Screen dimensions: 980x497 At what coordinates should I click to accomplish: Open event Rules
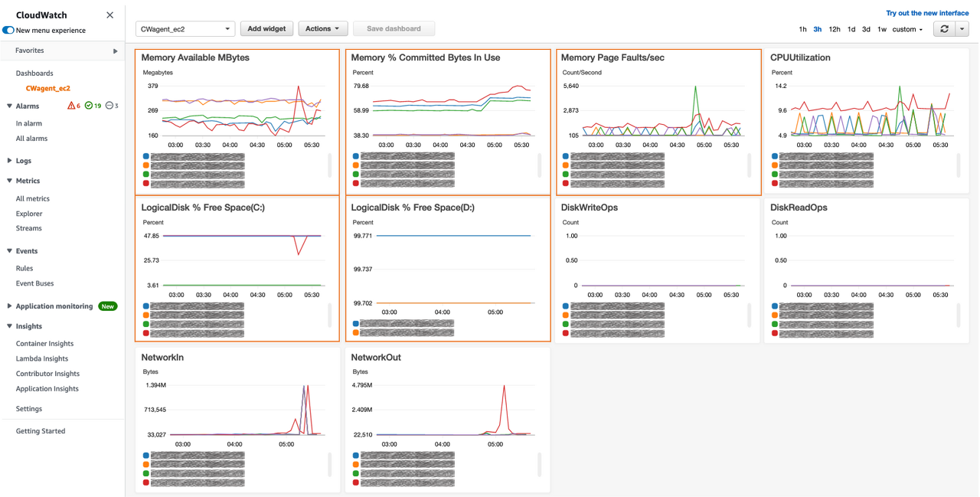[24, 268]
